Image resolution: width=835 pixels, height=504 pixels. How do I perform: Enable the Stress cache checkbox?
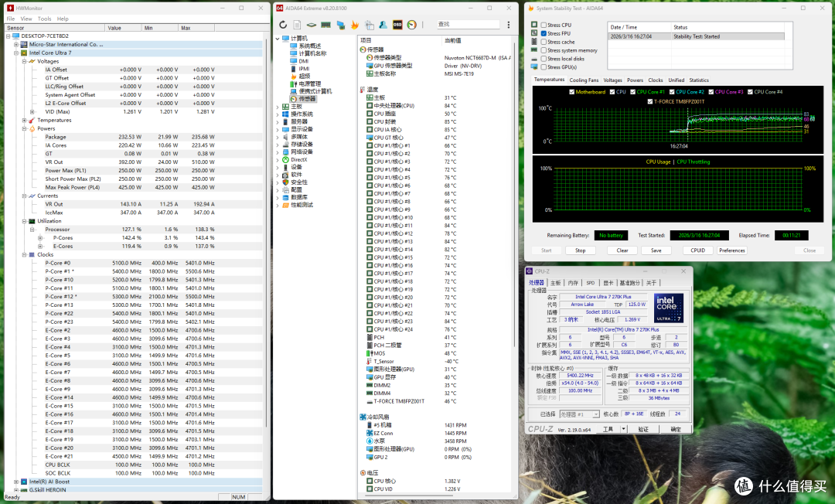click(x=544, y=42)
